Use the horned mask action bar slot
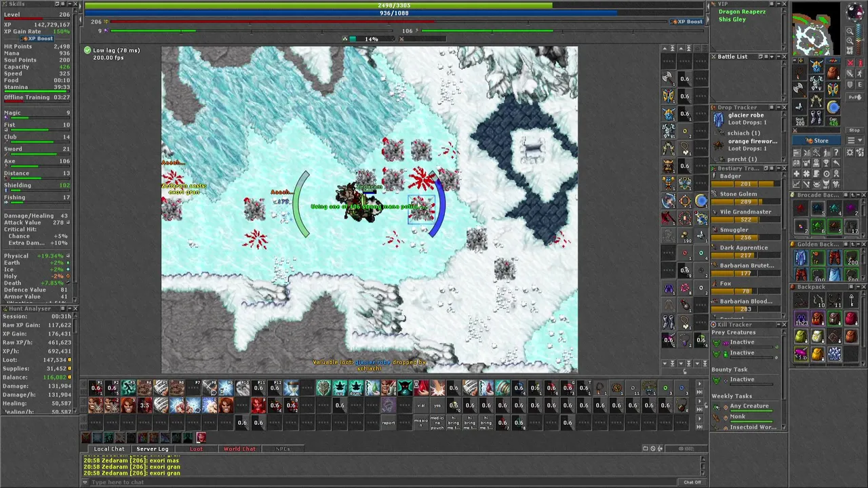The image size is (868, 488). point(405,388)
